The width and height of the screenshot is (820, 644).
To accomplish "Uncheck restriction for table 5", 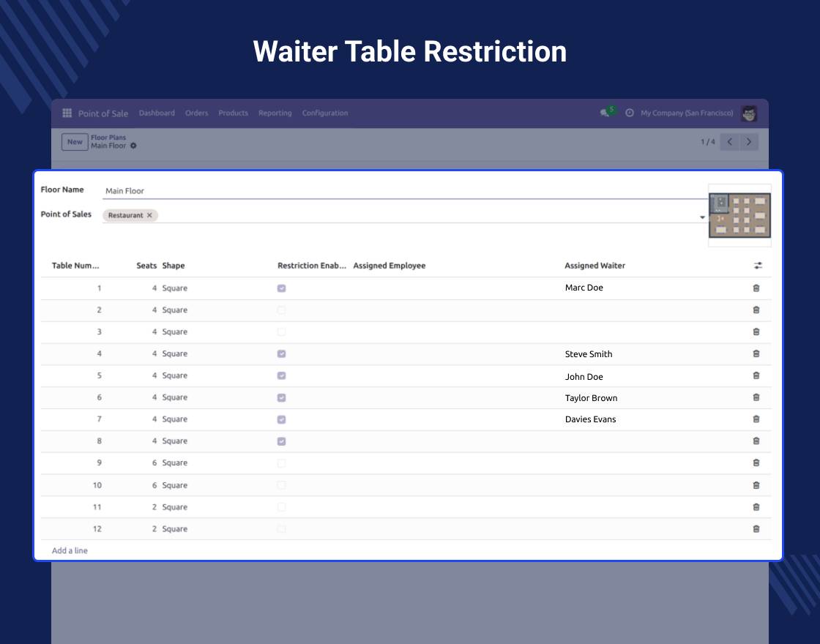I will click(x=281, y=376).
